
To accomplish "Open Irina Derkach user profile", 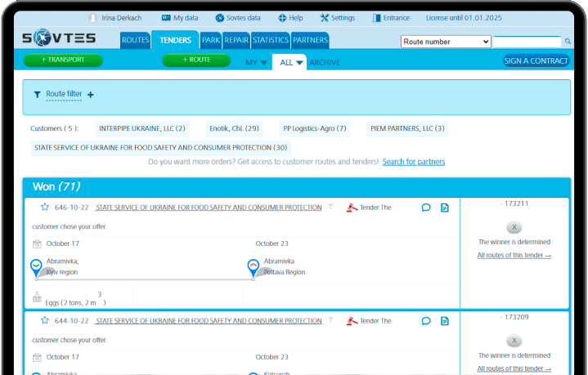I will point(115,18).
